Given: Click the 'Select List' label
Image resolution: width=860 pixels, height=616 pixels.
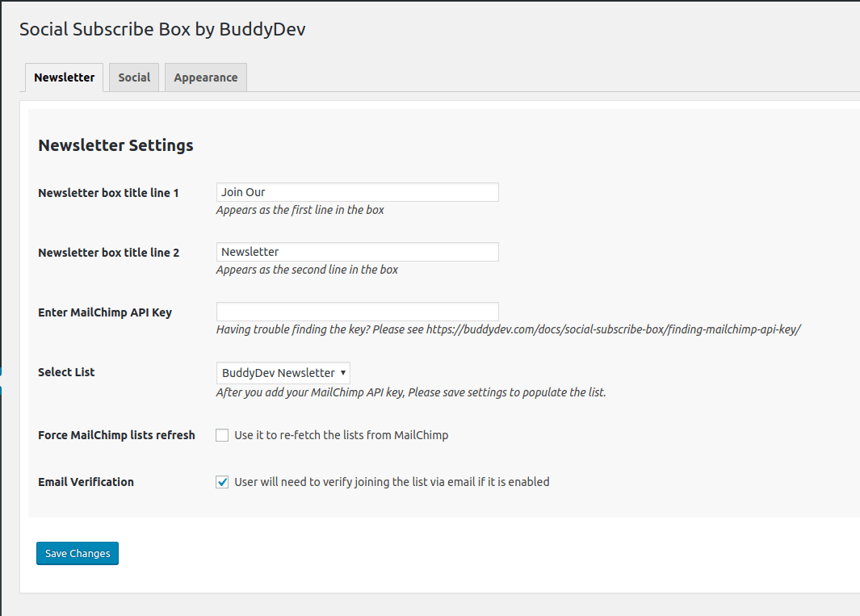Looking at the screenshot, I should tap(66, 372).
